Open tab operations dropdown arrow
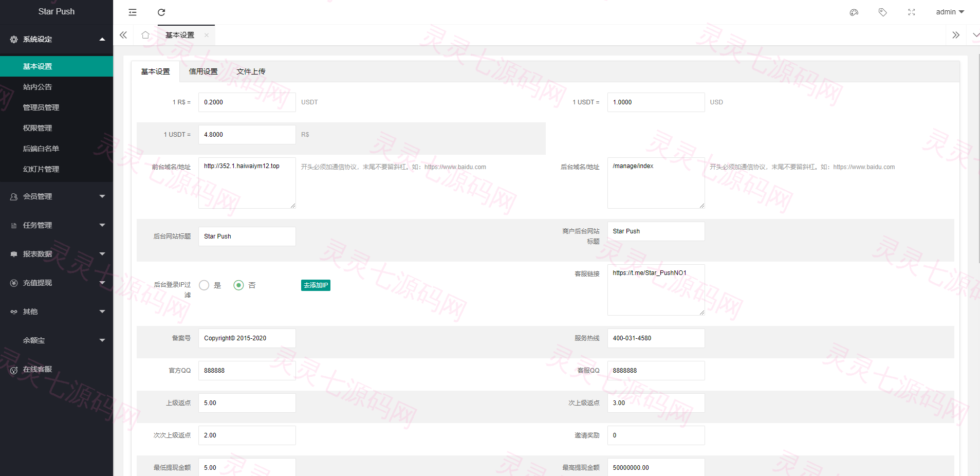Viewport: 980px width, 476px height. pos(975,35)
